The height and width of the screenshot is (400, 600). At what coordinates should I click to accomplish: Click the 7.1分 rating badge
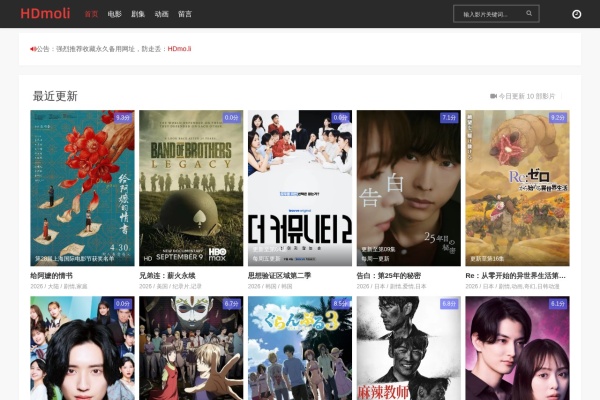point(449,118)
